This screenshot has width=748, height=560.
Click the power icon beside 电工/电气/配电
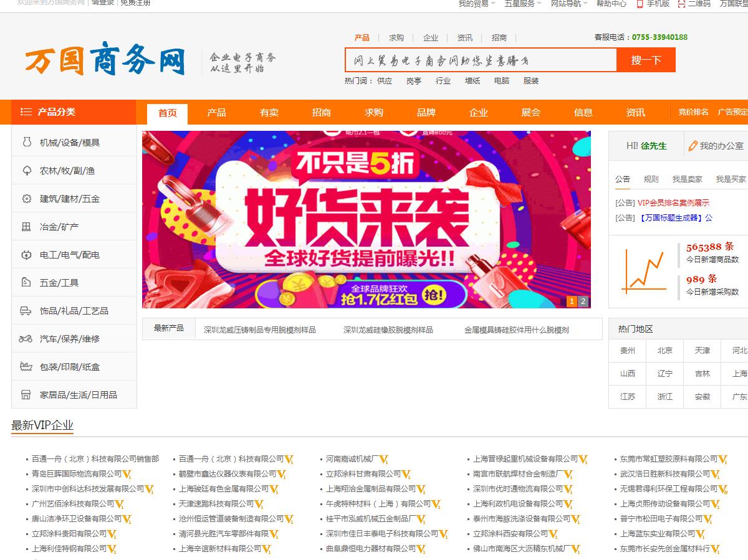point(26,255)
